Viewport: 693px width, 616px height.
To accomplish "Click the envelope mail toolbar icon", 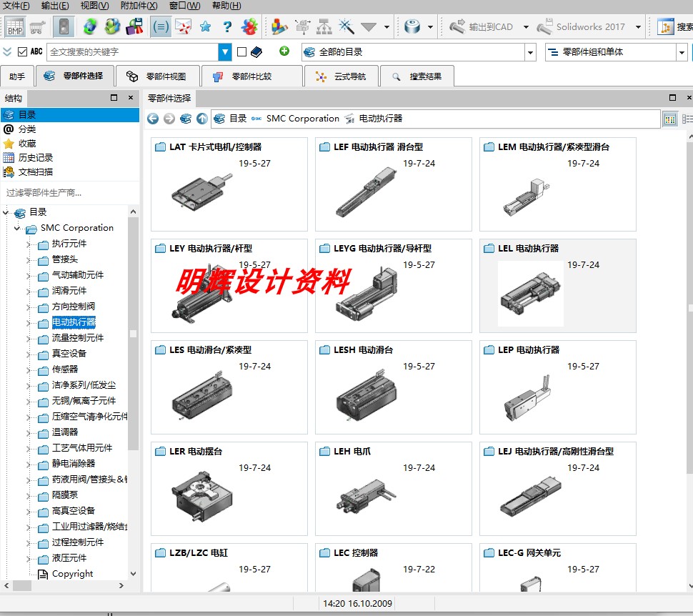I will point(183,27).
